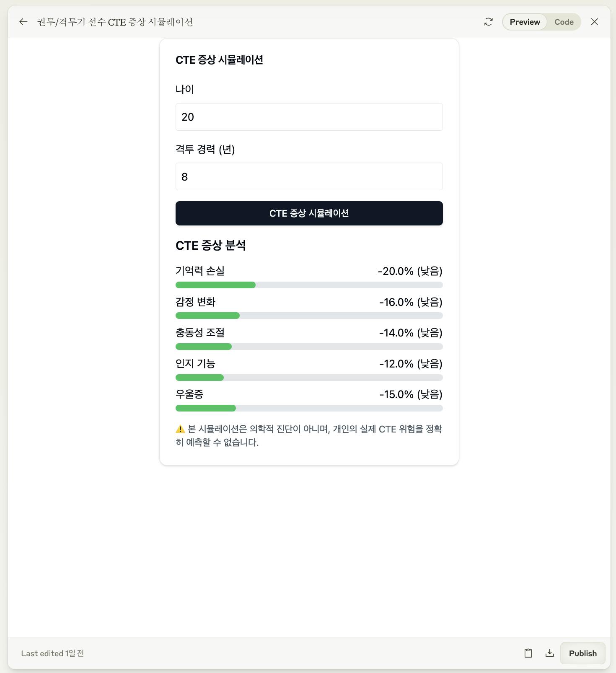Switch to the Preview tab

click(525, 22)
